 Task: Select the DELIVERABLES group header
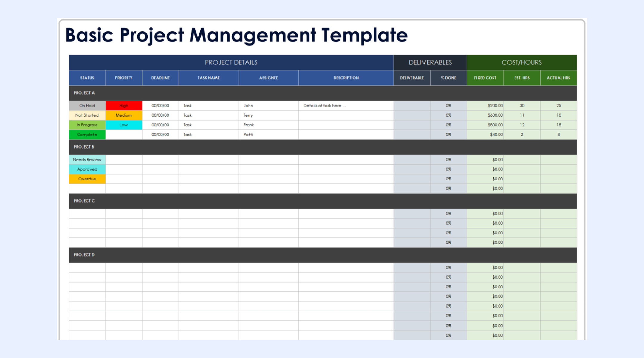click(x=430, y=62)
